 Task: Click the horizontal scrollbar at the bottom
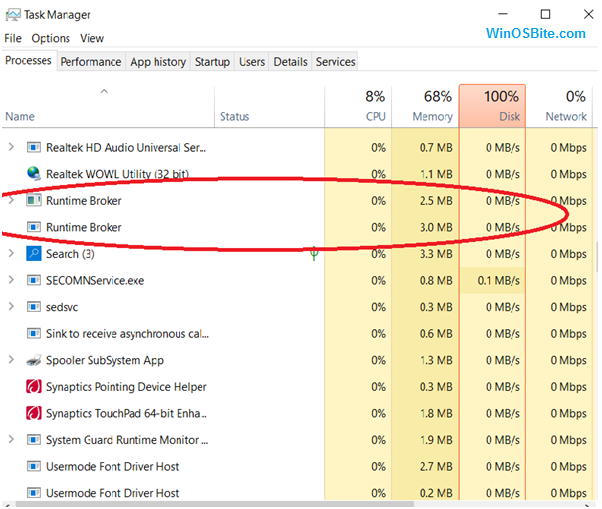[215, 504]
